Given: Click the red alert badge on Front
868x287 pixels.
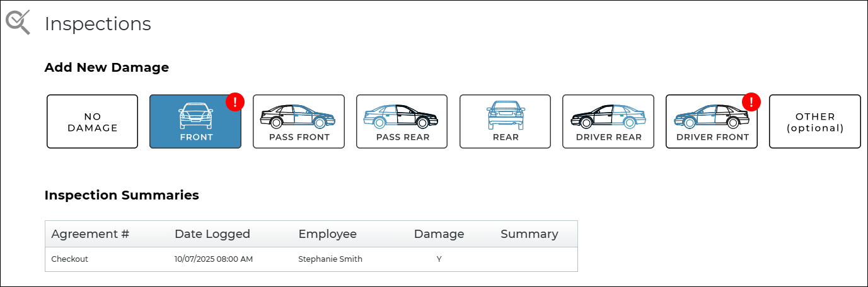Looking at the screenshot, I should click(x=235, y=101).
